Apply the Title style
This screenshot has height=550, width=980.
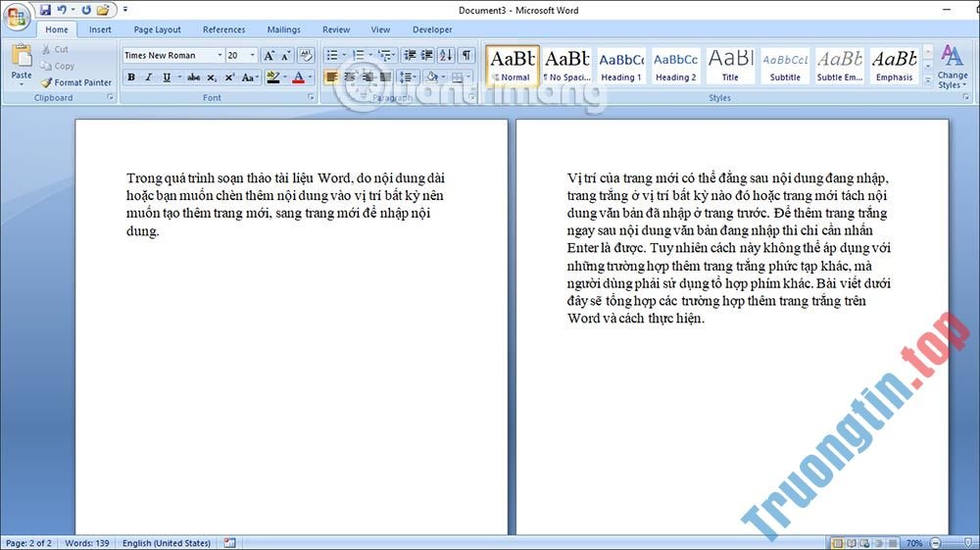click(x=730, y=66)
